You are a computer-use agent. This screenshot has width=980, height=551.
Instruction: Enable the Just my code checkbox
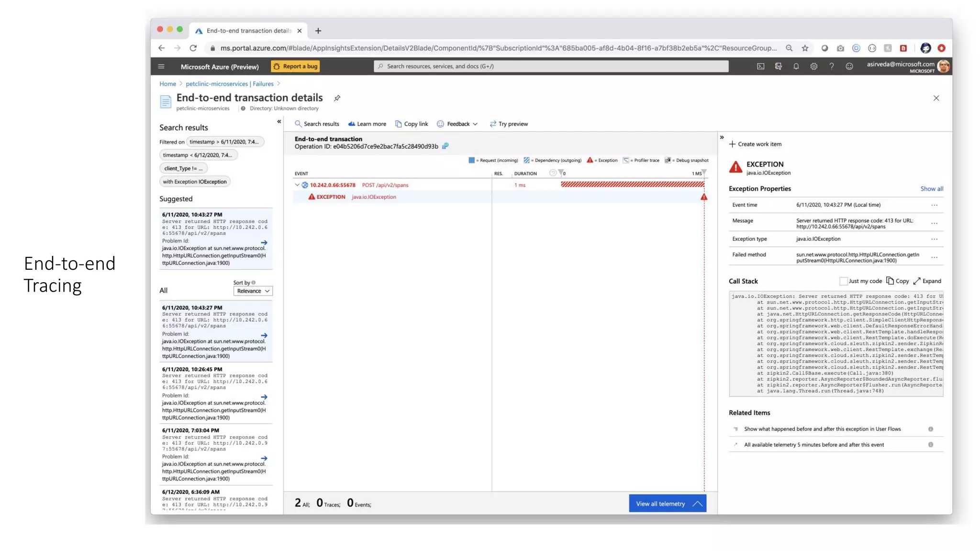tap(843, 281)
